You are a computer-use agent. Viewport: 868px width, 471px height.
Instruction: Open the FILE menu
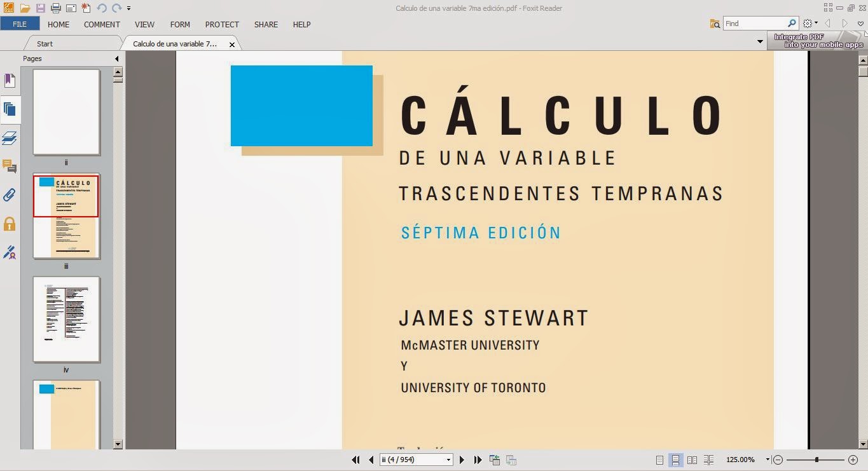click(x=20, y=24)
